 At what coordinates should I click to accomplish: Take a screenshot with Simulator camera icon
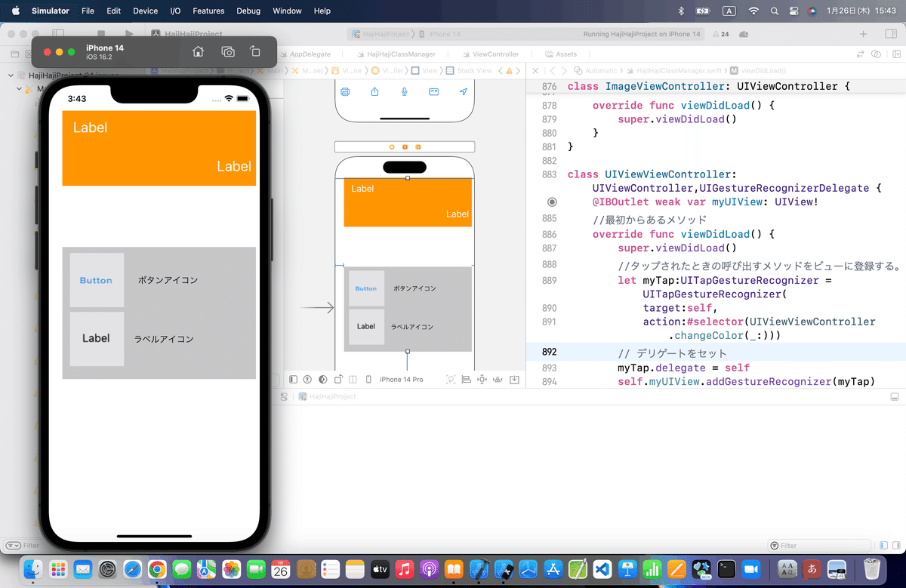click(228, 51)
